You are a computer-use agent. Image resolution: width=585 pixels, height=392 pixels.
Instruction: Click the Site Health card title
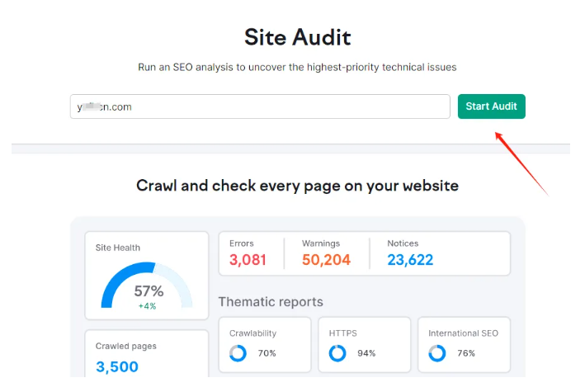pos(118,248)
